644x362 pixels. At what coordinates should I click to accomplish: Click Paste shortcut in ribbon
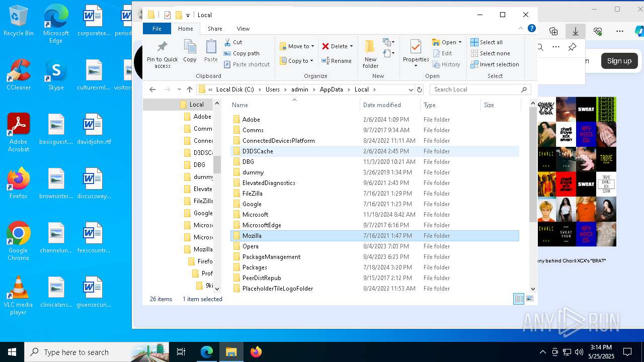tap(247, 64)
